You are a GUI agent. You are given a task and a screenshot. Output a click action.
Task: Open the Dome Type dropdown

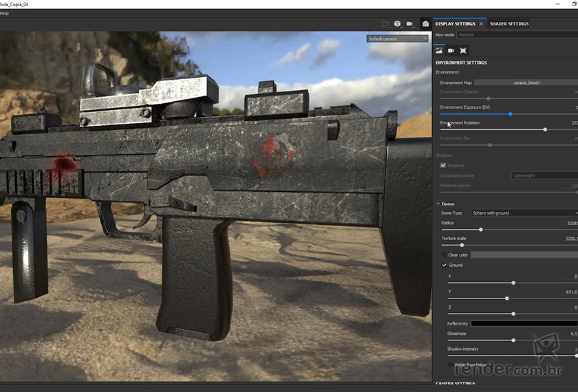[x=523, y=213]
